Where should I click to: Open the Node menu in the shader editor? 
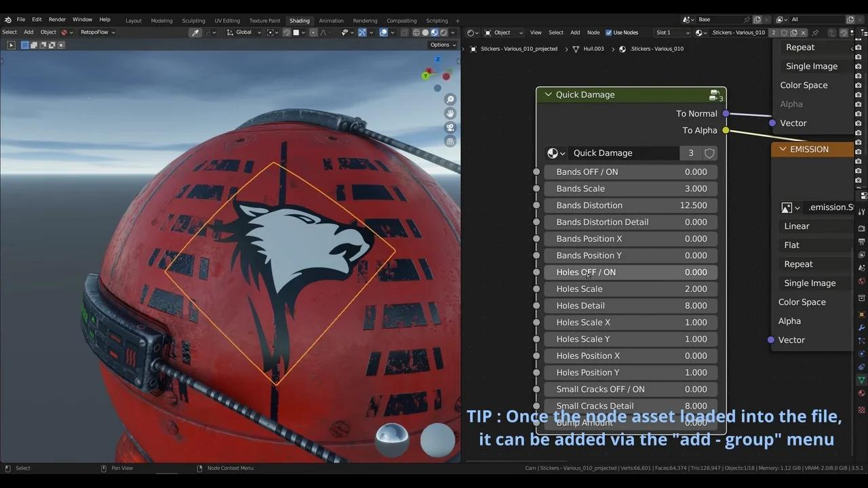[x=593, y=32]
